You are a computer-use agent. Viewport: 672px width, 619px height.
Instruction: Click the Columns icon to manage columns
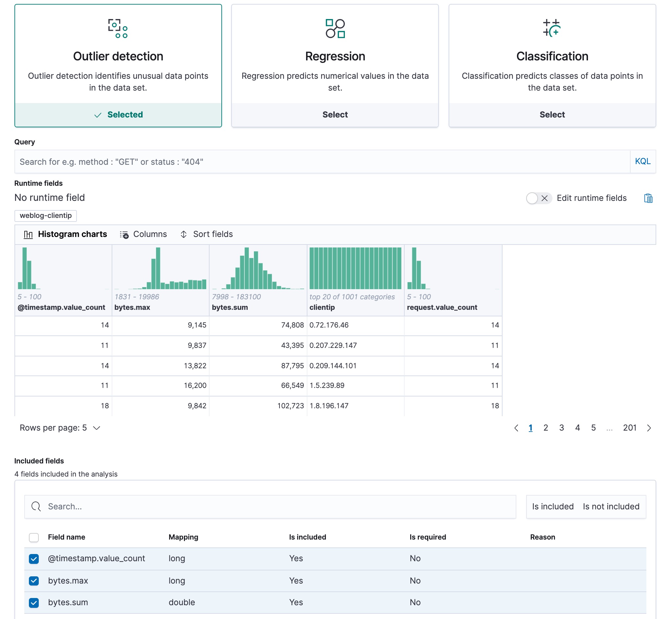124,234
